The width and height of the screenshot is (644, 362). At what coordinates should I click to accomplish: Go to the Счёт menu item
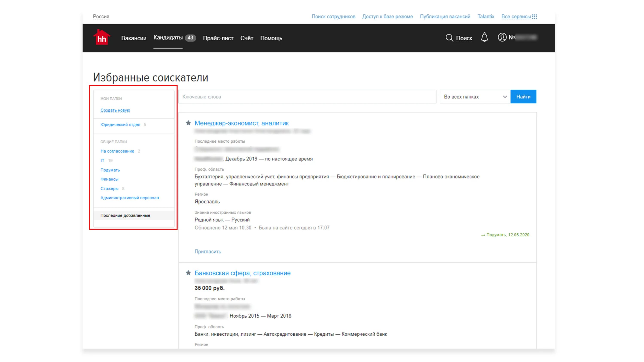[x=247, y=38]
